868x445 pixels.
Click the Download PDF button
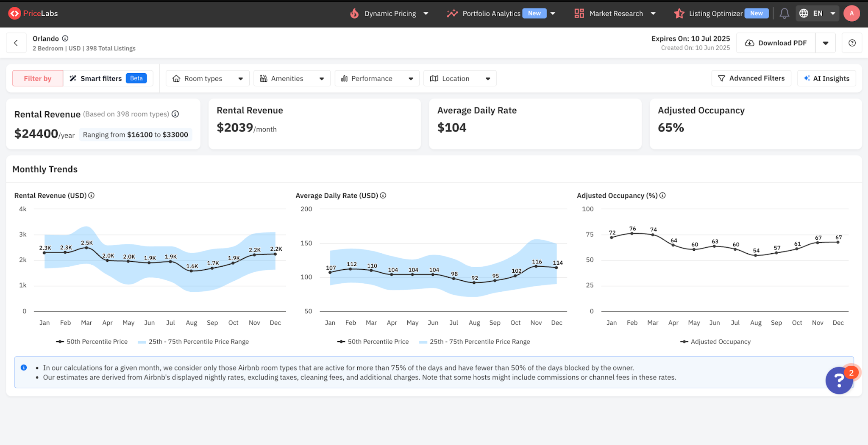[776, 43]
